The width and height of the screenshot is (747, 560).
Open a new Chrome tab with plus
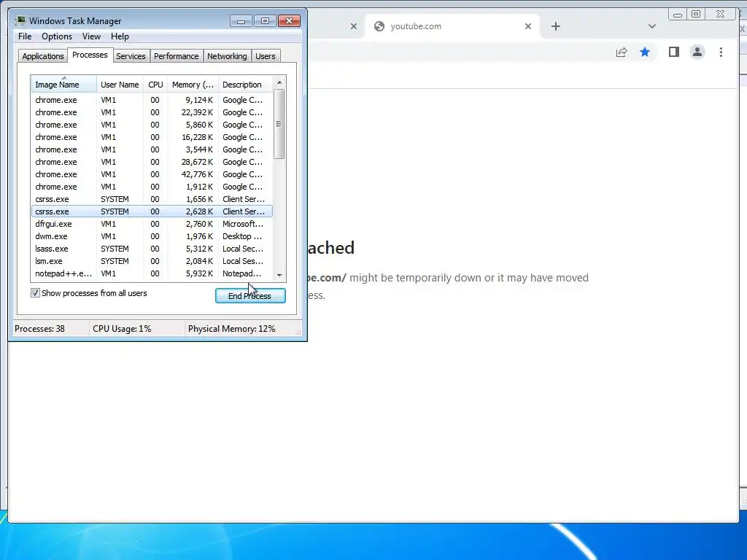click(x=555, y=26)
